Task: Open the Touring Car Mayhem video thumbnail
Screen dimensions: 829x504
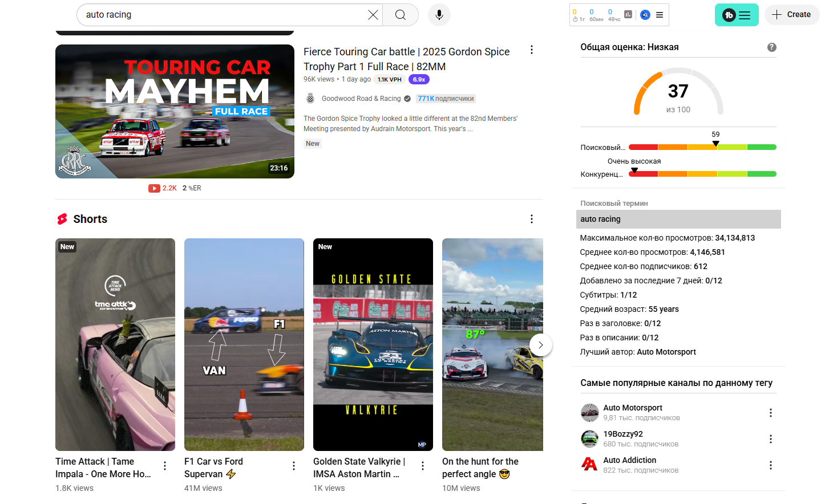Action: pos(175,111)
